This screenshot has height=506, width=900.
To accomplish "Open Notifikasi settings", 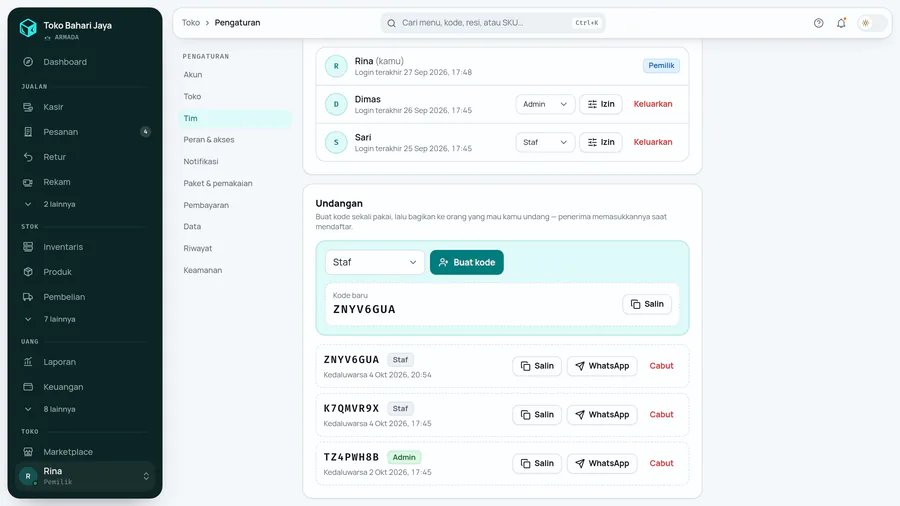I will click(x=235, y=161).
